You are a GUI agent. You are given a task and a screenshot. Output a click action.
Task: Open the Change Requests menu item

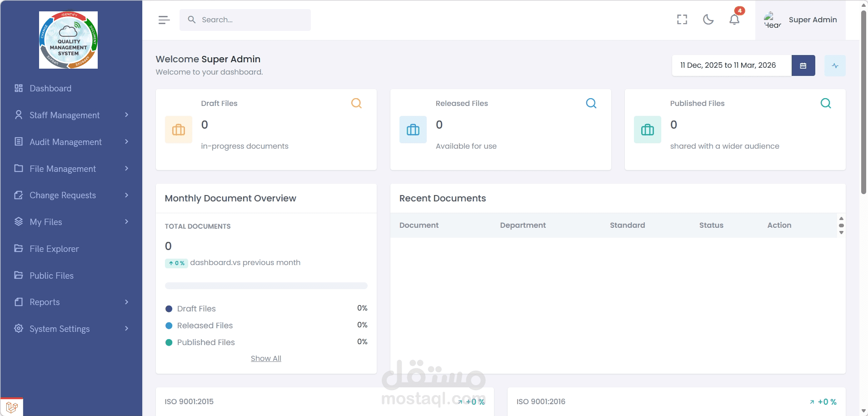(62, 195)
